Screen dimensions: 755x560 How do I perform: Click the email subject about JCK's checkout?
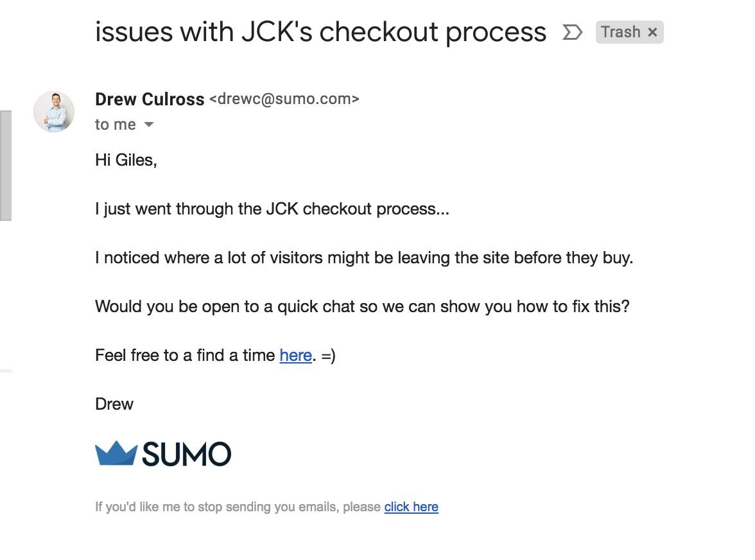point(320,32)
